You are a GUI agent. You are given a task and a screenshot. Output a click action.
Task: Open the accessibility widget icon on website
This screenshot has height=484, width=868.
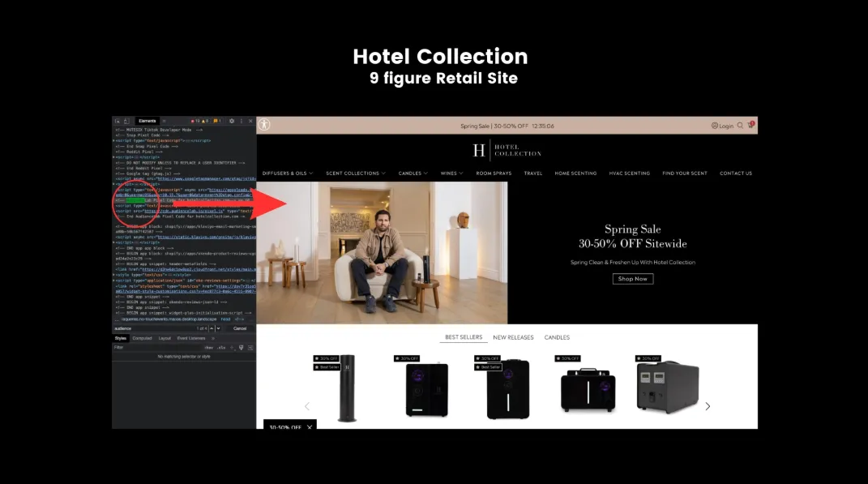pyautogui.click(x=264, y=125)
